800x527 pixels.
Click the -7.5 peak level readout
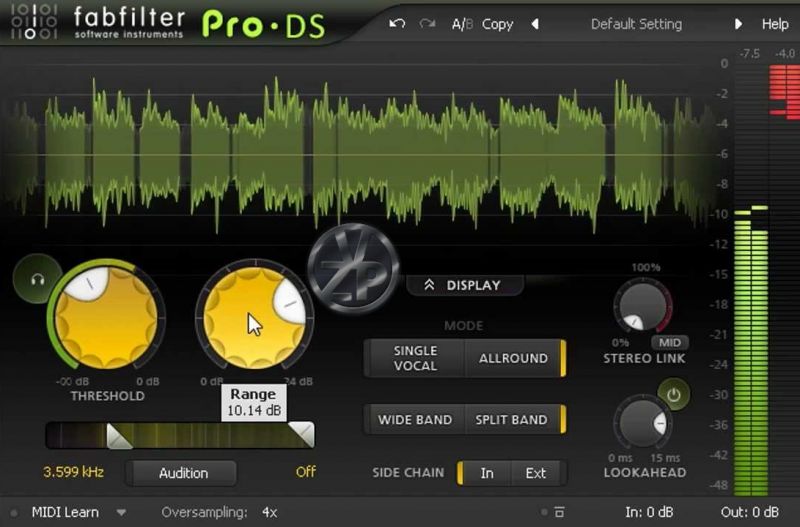[x=749, y=54]
